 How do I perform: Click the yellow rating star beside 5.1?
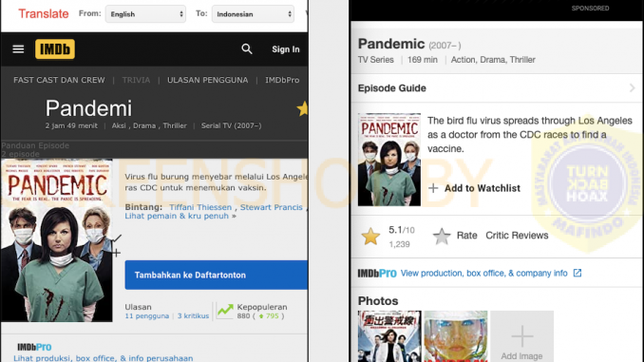(x=370, y=237)
